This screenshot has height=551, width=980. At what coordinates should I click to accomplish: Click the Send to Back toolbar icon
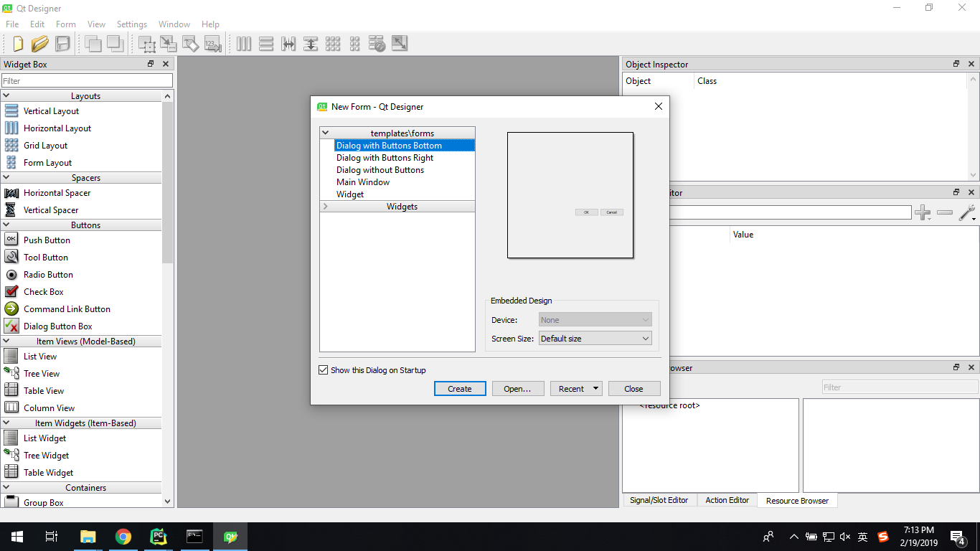[x=93, y=44]
